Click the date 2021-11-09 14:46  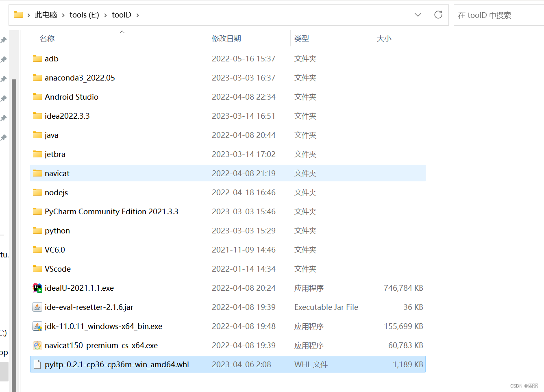tap(244, 250)
